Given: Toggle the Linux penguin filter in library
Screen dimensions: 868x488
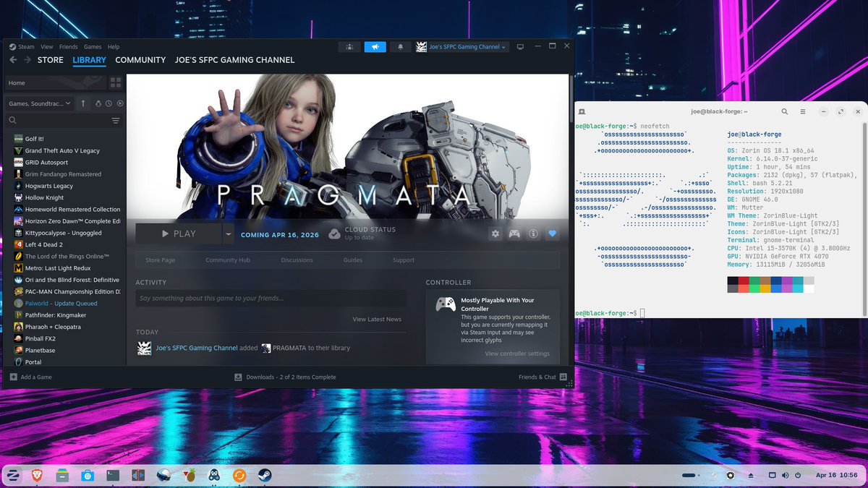Looking at the screenshot, I should pos(98,103).
